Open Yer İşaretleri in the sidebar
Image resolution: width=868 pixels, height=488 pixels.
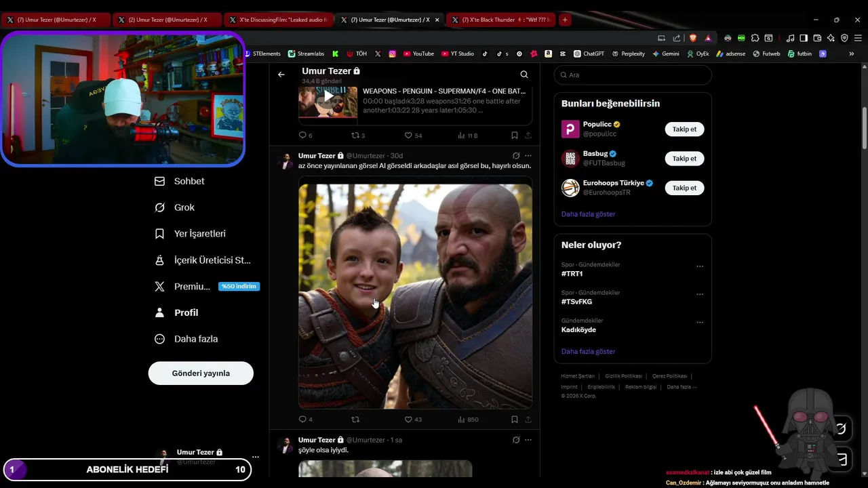pos(191,233)
